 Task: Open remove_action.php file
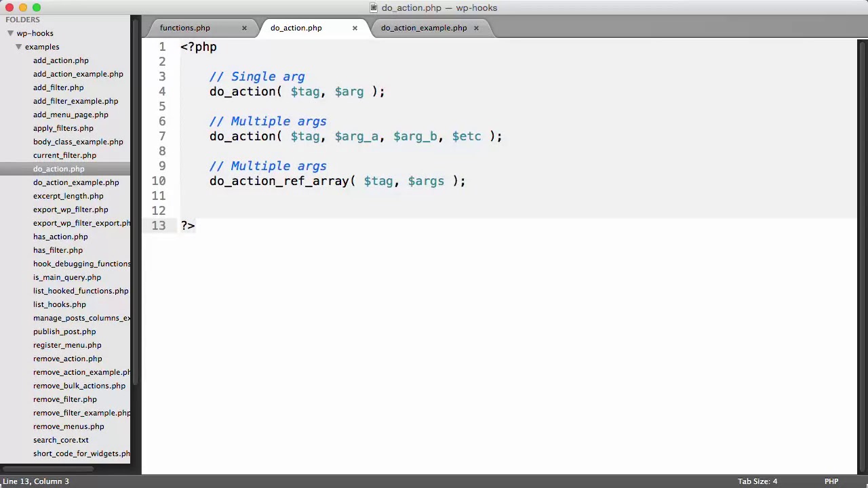coord(68,359)
